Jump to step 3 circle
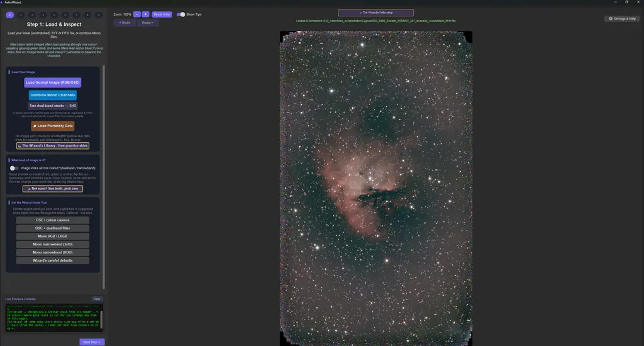This screenshot has width=644, height=346. click(32, 15)
